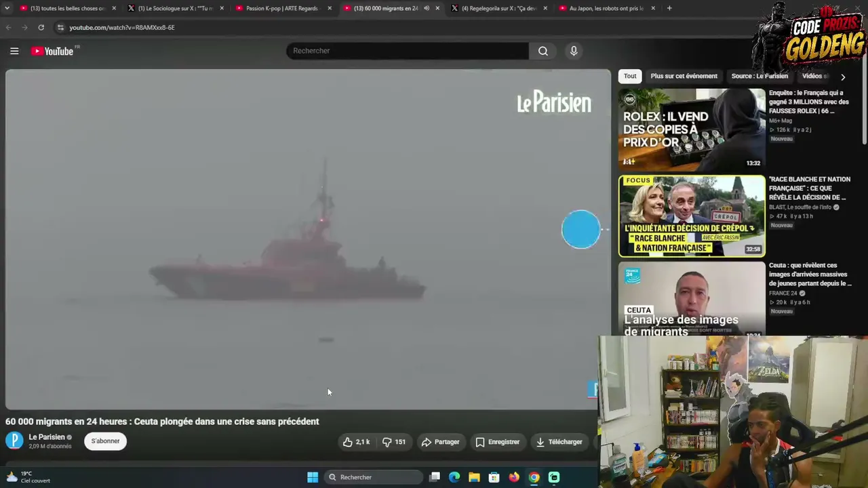Dislike the video with thumbs down
Screen dimensions: 868x488
[x=393, y=442]
